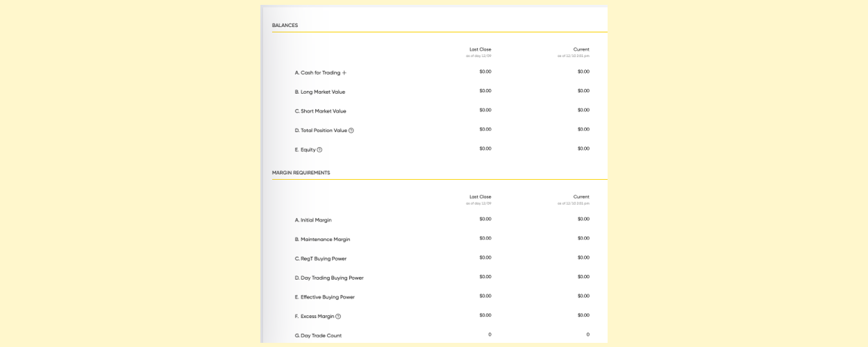Click Last Close header in Balances table
Screen dimensions: 868x347
480,49
